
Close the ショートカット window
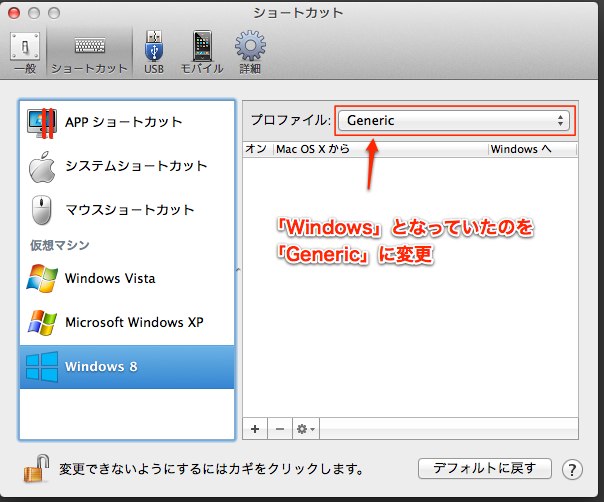[x=14, y=13]
